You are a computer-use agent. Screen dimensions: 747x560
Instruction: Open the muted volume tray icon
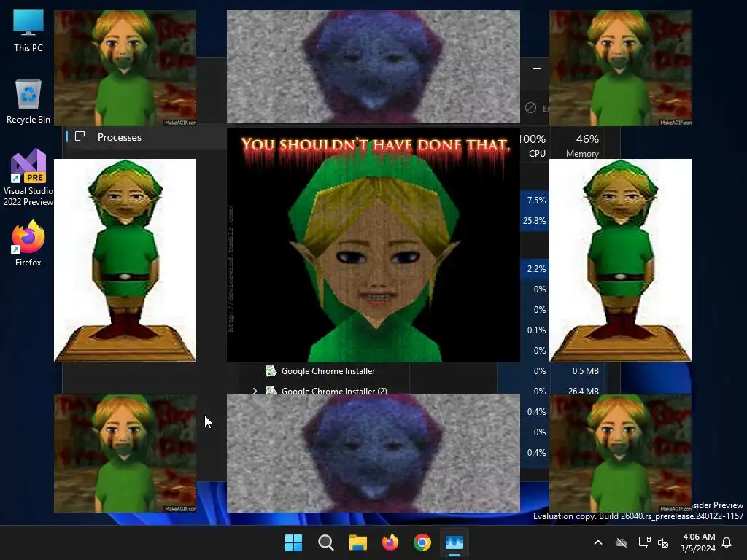point(663,542)
